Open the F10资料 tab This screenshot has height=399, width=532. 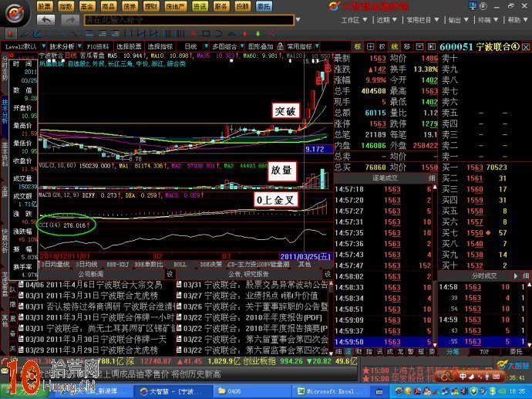98,46
